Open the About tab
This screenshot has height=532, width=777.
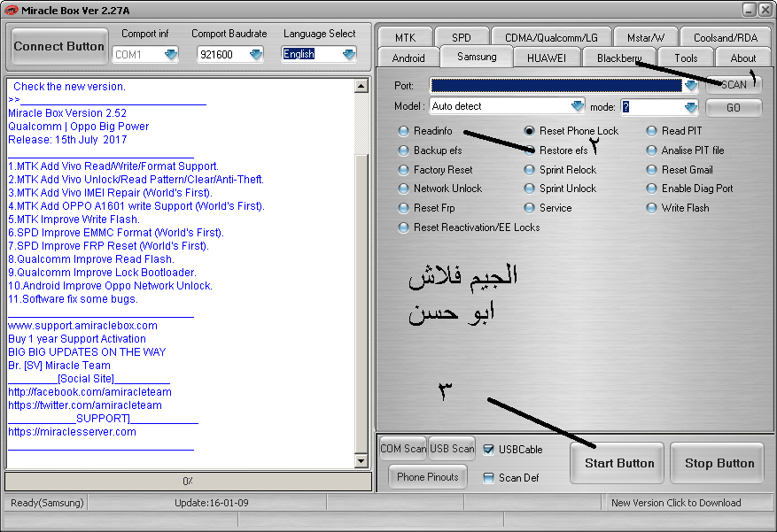tap(742, 58)
